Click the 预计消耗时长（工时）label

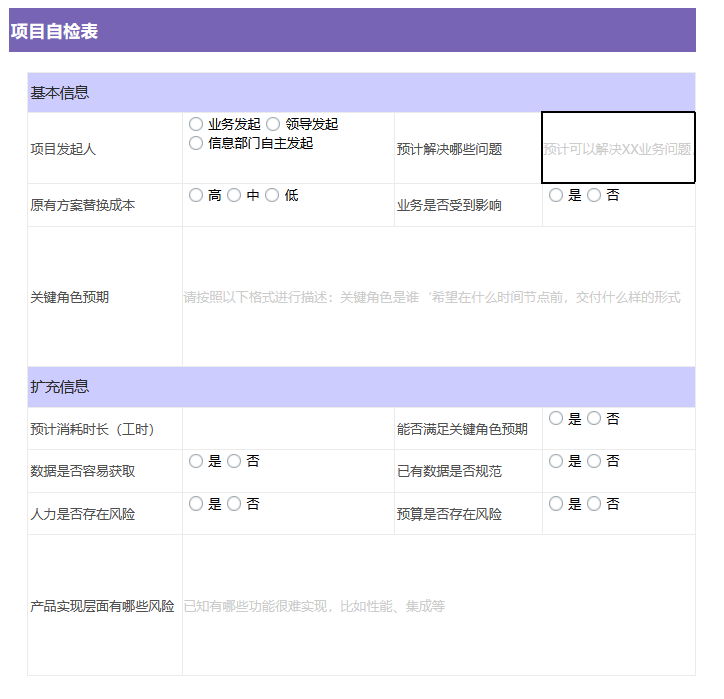coord(92,429)
